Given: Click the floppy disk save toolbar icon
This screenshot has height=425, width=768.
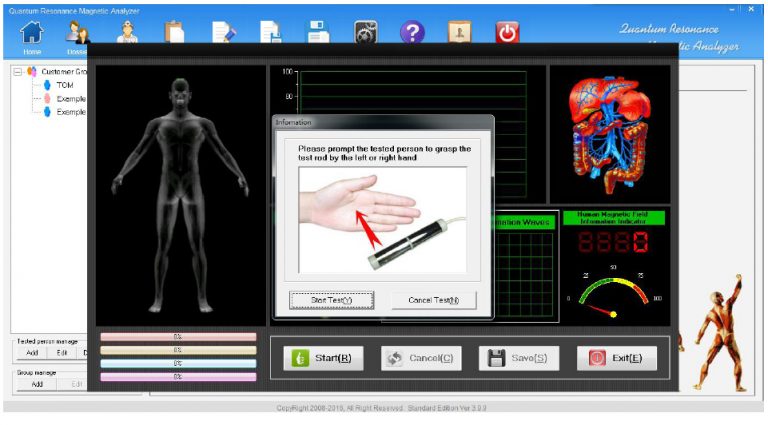Looking at the screenshot, I should coord(318,33).
